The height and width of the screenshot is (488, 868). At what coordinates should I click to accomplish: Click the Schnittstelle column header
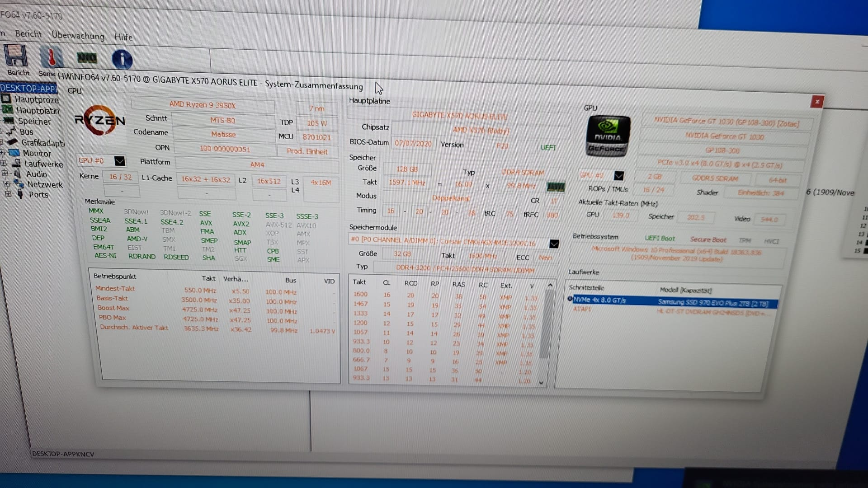(x=586, y=287)
